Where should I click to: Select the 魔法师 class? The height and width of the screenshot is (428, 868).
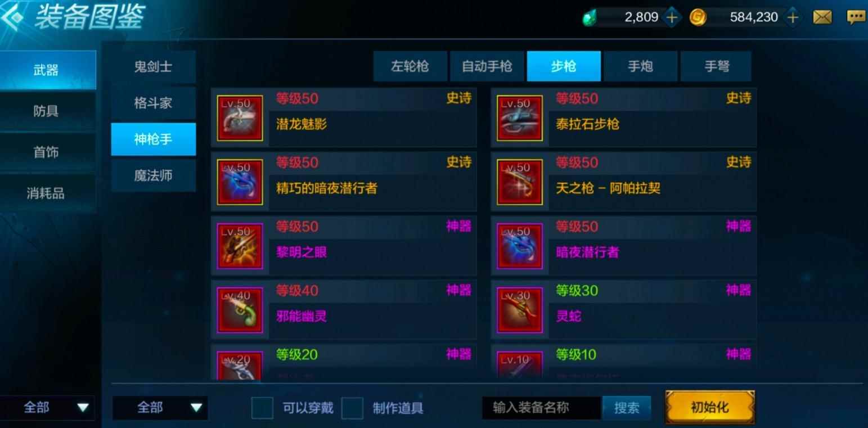pyautogui.click(x=154, y=175)
